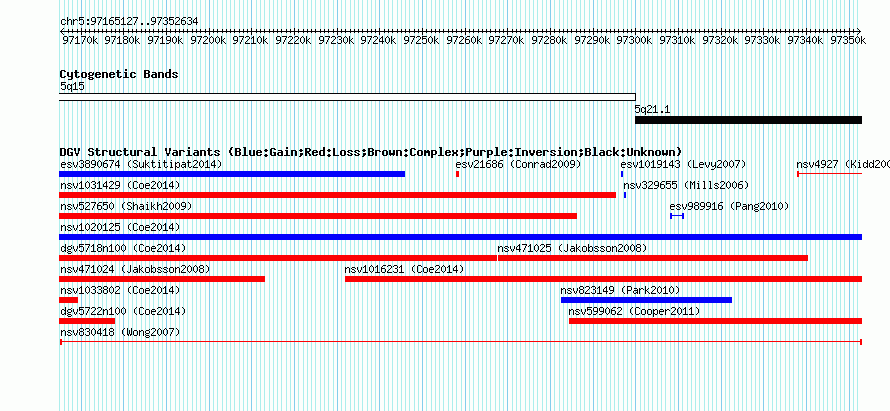The image size is (890, 411).
Task: Click the red nsv1031429 loss bar
Action: [x=338, y=195]
